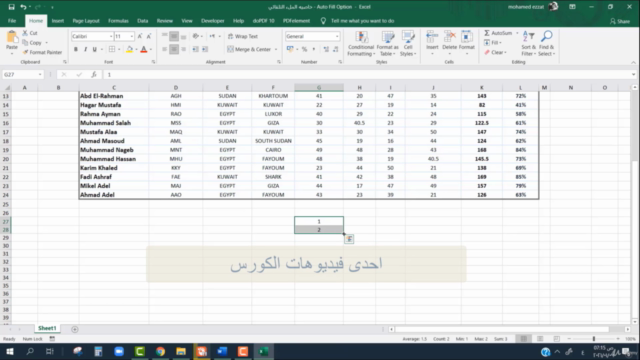640x360 pixels.
Task: Click Merge & Center button
Action: click(249, 49)
